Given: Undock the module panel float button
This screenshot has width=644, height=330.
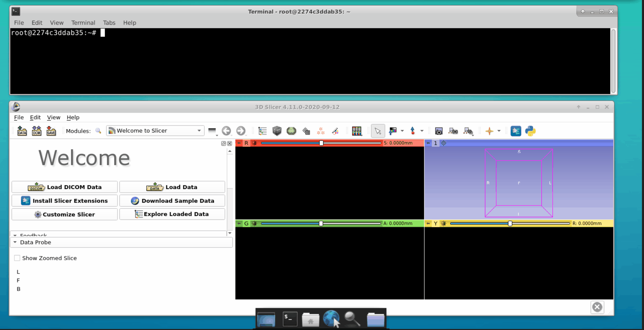Looking at the screenshot, I should click(x=224, y=143).
